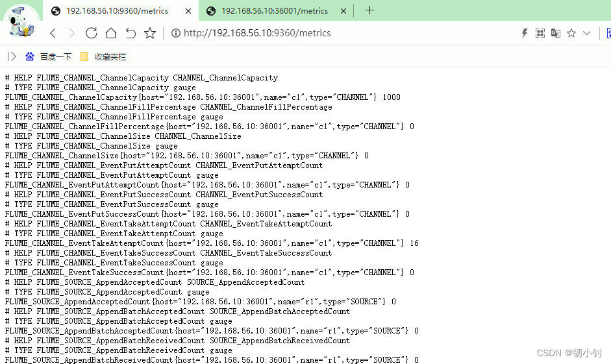
Task: Click the FLUME_SOURCE_AppendAcceptedCount metric line
Action: 200,302
